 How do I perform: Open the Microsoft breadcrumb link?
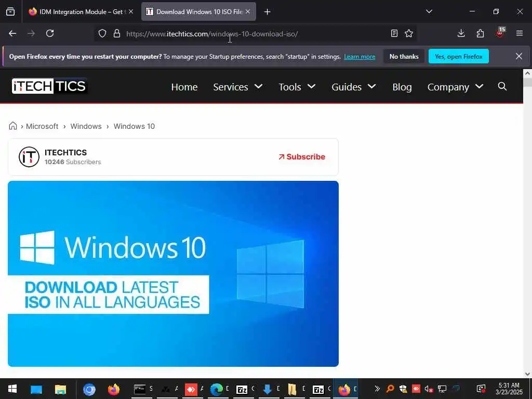click(42, 126)
